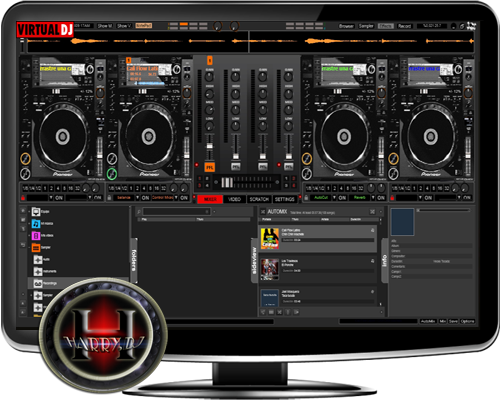Click the search magnifier icon
The width and height of the screenshot is (500, 400).
pos(139,212)
